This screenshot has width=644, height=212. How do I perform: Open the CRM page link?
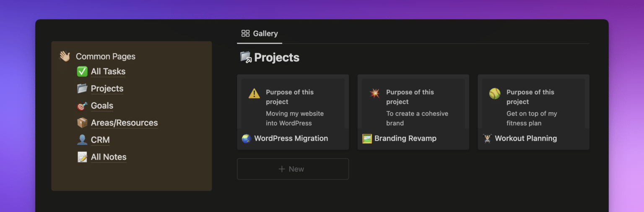point(100,140)
